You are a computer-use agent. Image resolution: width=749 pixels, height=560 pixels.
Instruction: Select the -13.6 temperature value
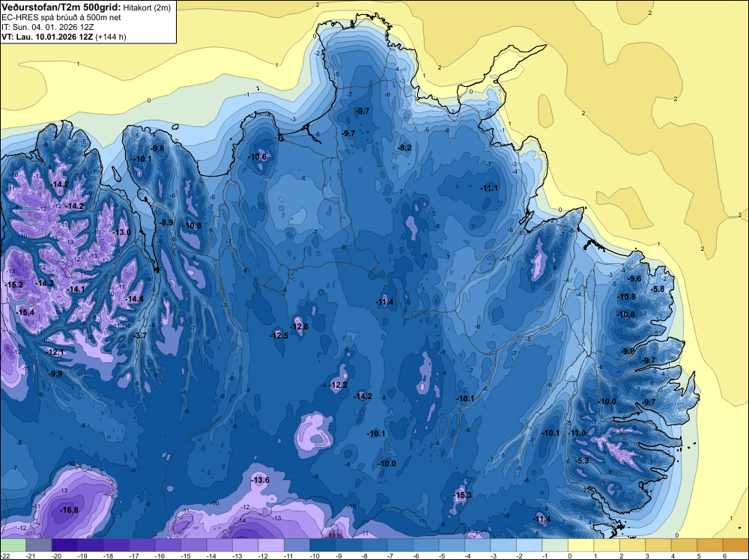pos(260,481)
